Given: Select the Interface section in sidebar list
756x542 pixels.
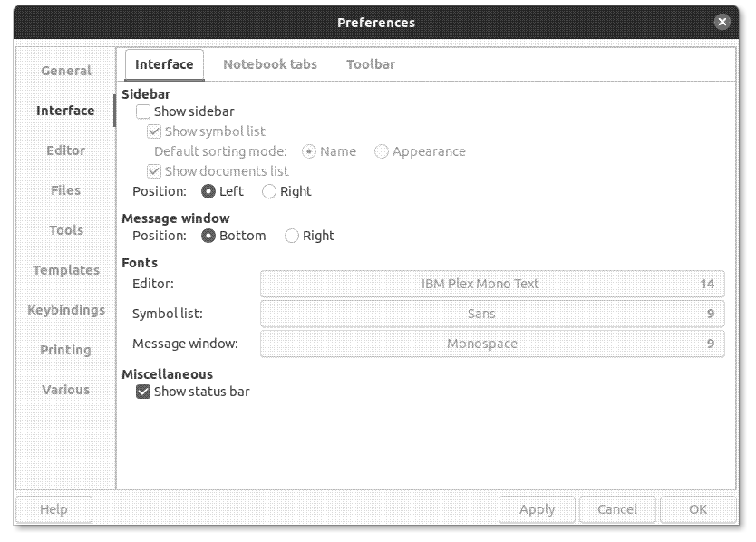Looking at the screenshot, I should (x=65, y=111).
